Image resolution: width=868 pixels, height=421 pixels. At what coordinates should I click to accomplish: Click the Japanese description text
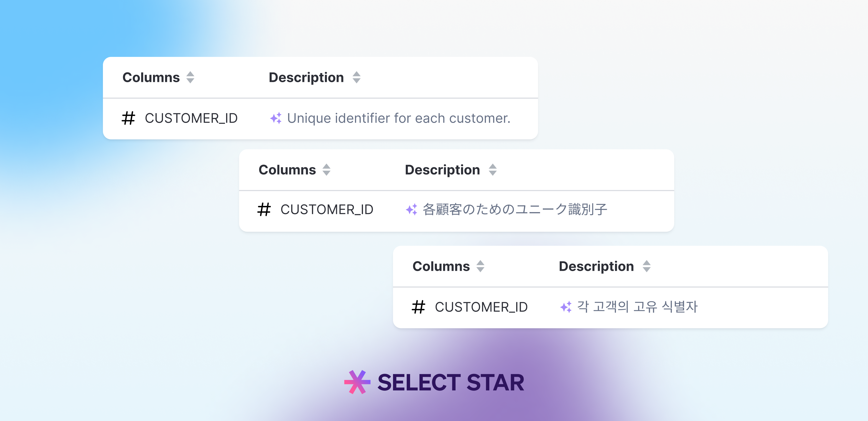point(515,210)
